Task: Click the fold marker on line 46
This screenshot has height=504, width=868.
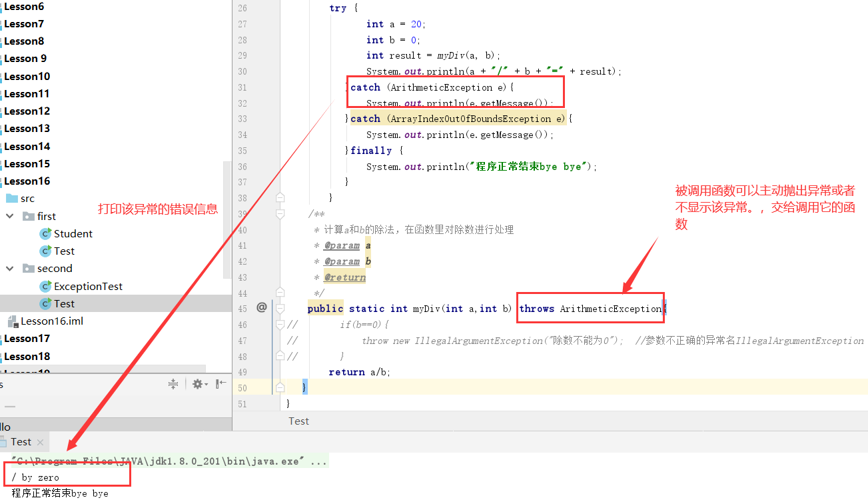Action: pyautogui.click(x=280, y=324)
